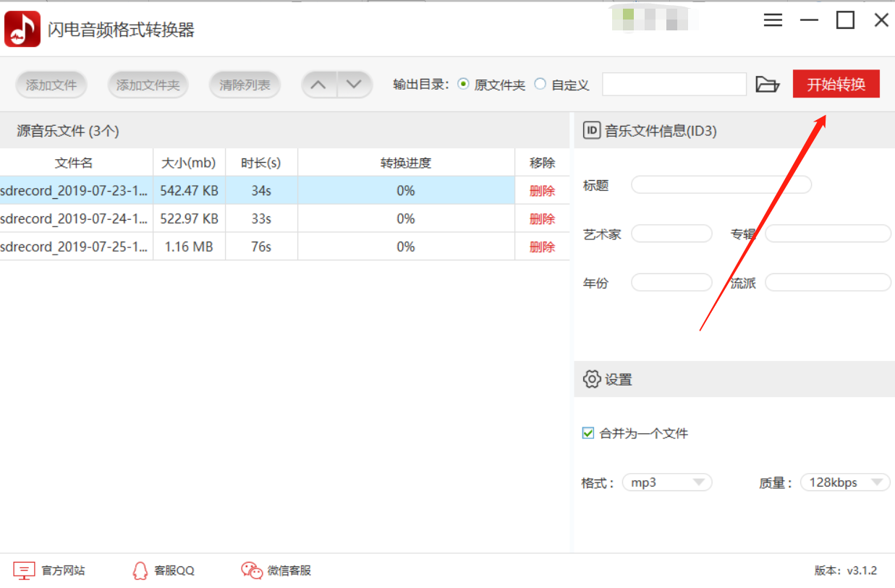Click the settings gear icon

pos(591,379)
